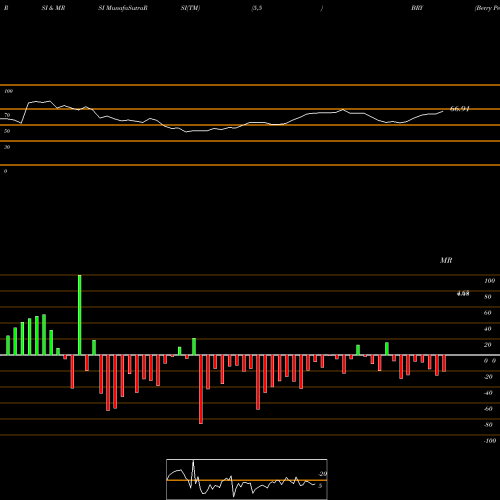Click the '-100' label on MR axis
This screenshot has height=500, width=500.
(x=490, y=441)
